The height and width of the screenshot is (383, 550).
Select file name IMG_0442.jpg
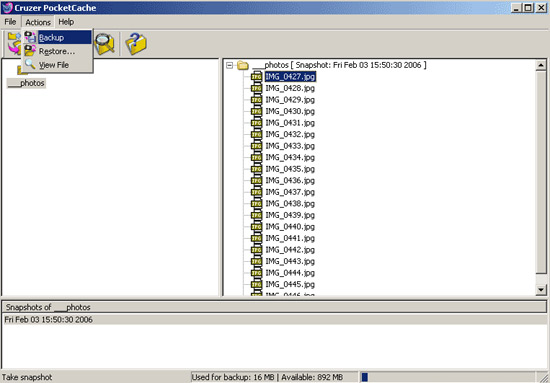[290, 250]
